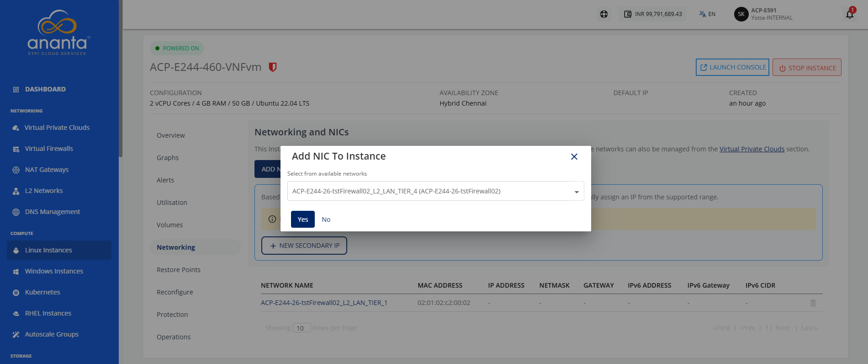The width and height of the screenshot is (868, 364).
Task: Cancel adding NIC with No
Action: point(326,219)
